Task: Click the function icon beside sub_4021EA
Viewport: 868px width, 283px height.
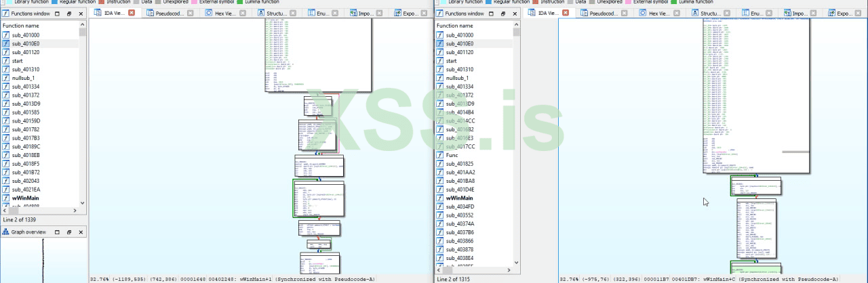Action: point(6,190)
